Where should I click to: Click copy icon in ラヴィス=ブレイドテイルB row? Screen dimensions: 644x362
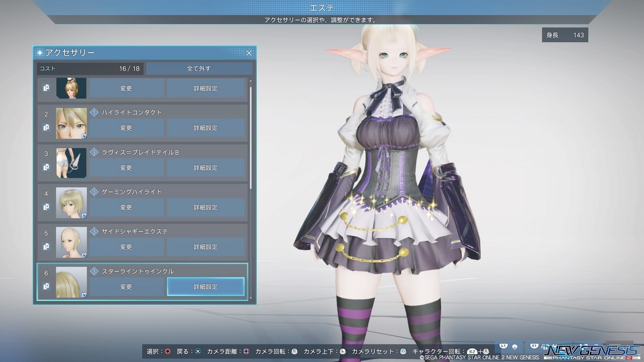(x=46, y=167)
